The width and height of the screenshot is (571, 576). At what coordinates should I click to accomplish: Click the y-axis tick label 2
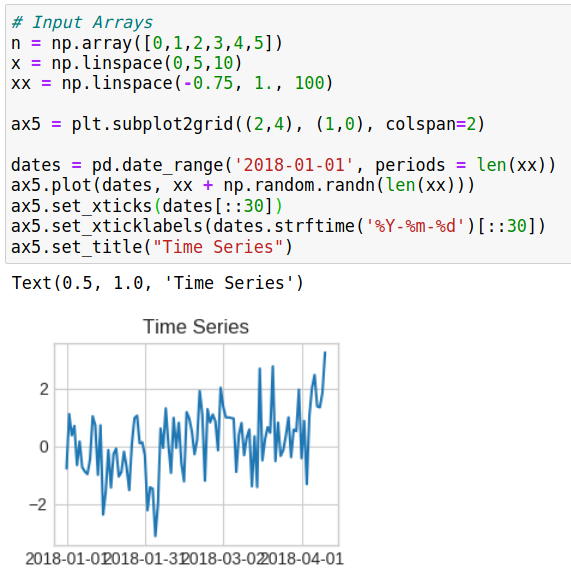click(x=44, y=389)
